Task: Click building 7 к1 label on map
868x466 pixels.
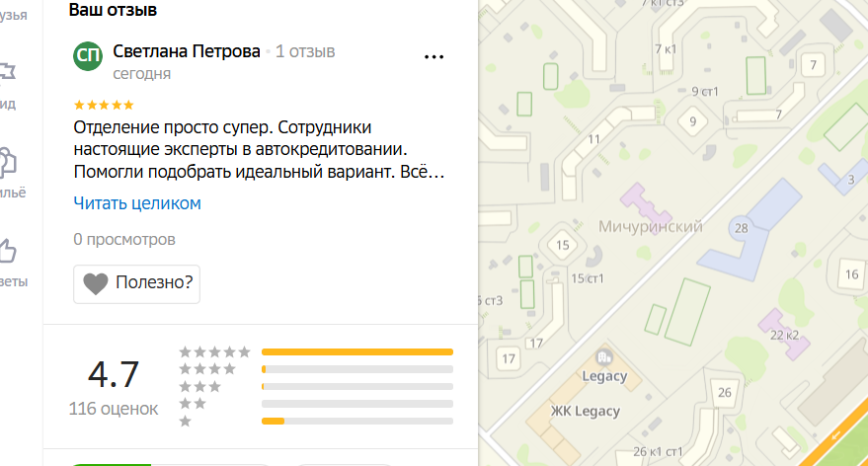Action: click(666, 49)
